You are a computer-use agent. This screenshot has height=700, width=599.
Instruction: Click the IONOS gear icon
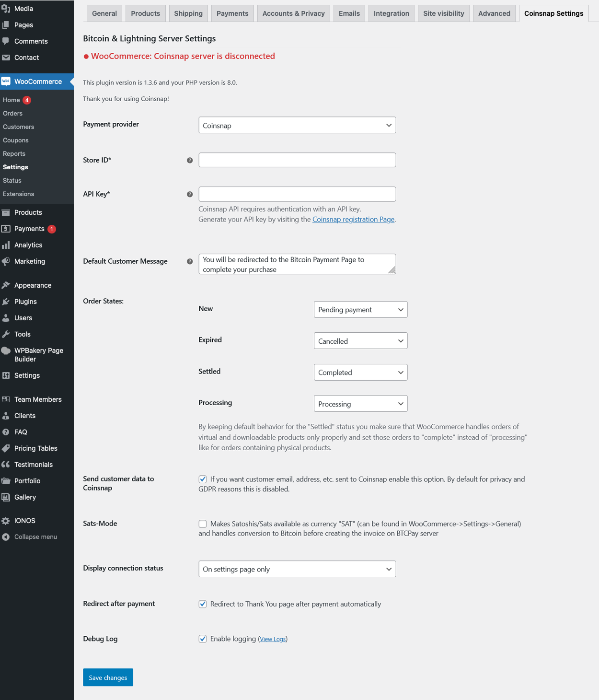(6, 521)
